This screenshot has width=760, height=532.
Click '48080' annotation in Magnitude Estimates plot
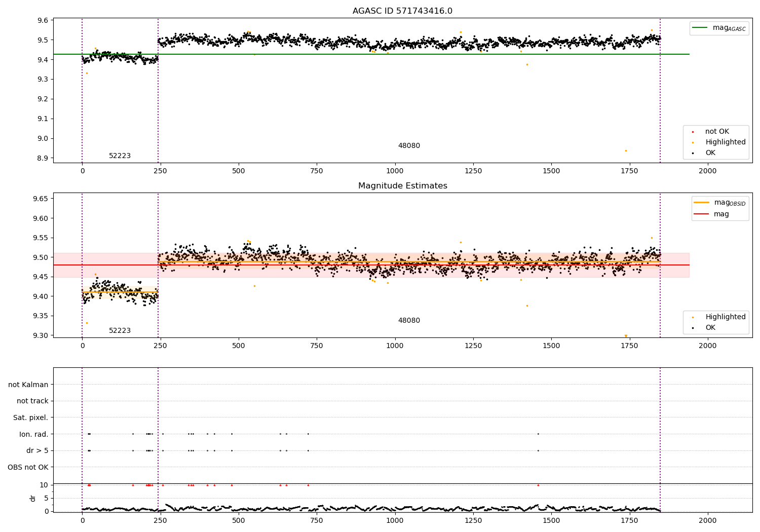409,321
